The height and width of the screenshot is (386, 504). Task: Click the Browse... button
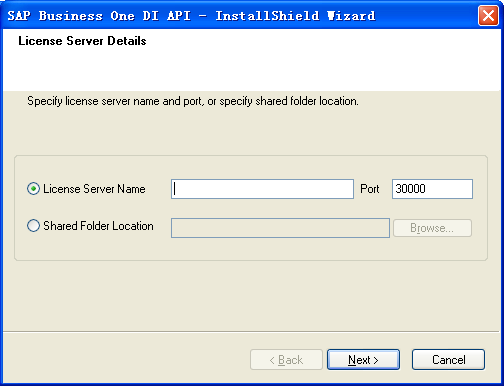[x=432, y=228]
